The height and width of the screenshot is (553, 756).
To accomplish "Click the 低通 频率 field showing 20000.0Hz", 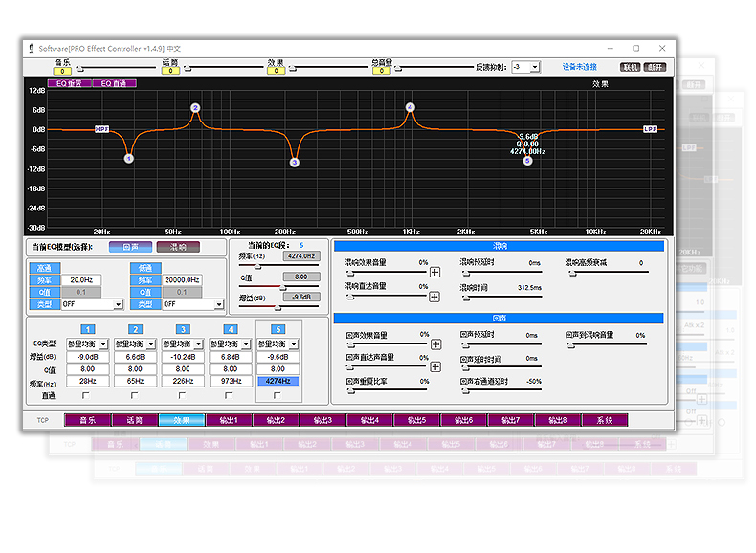I will click(182, 280).
